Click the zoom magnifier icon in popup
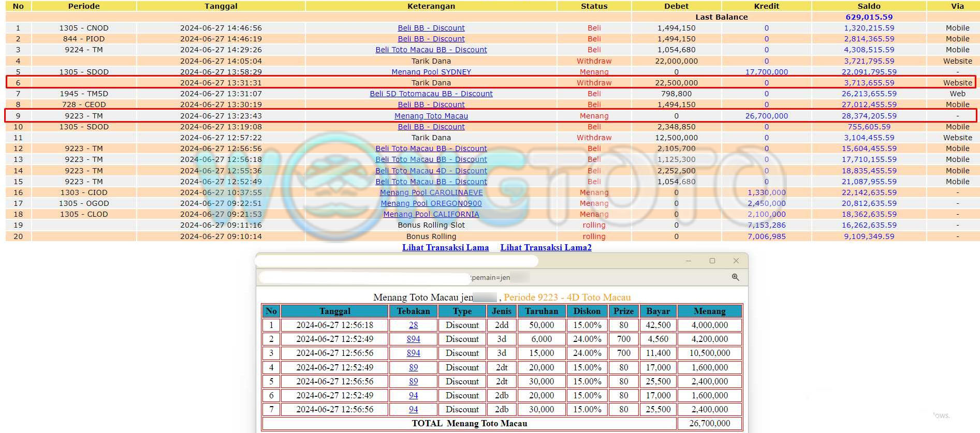 [x=735, y=277]
